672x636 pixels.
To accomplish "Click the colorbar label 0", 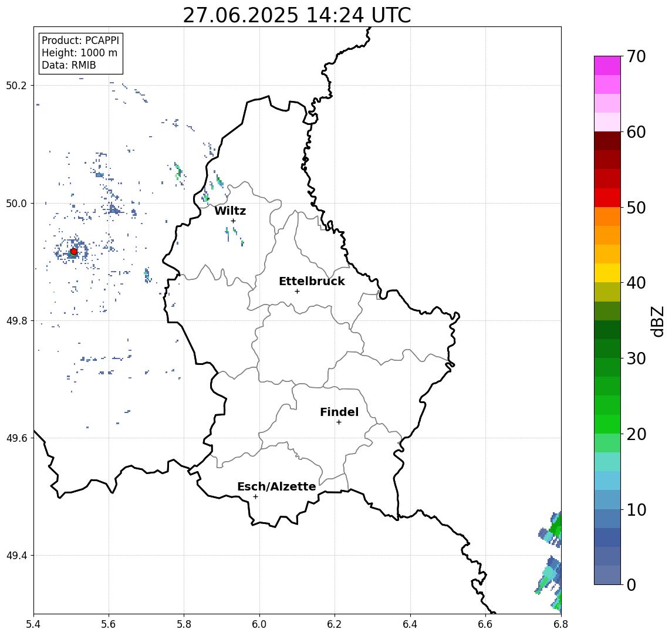I will 632,584.
